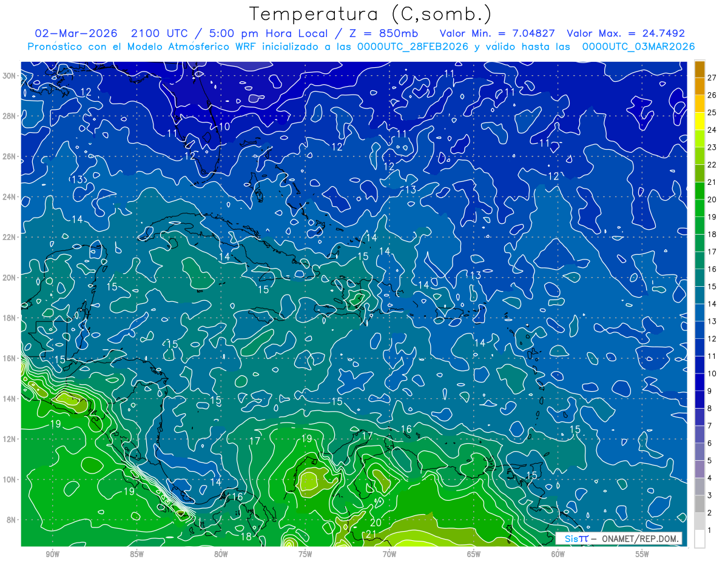Click the 'Valor Min. = 7.04827' readout
The image size is (728, 562).
point(496,33)
